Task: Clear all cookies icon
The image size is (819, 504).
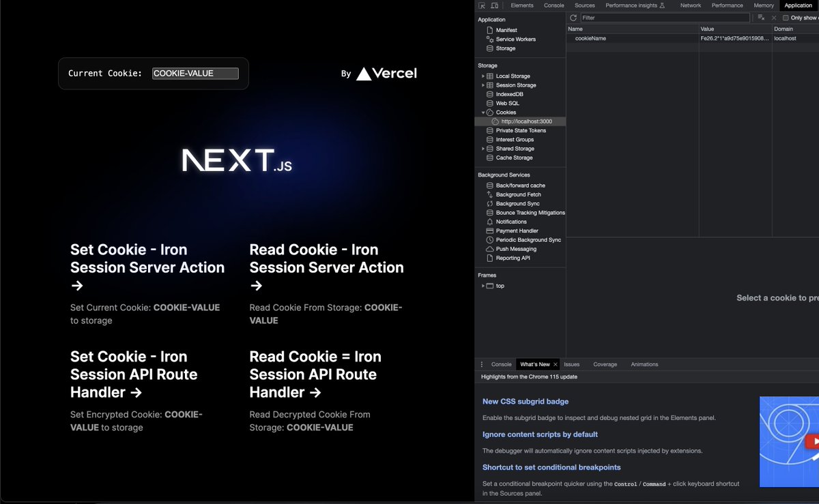Action: point(761,18)
